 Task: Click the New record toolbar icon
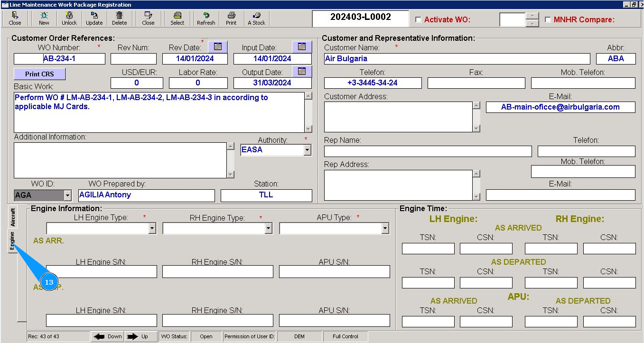44,18
